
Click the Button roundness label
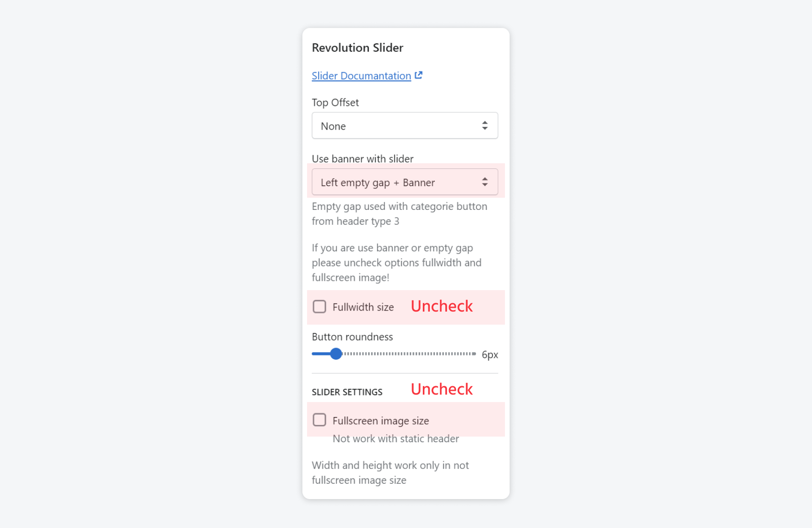pyautogui.click(x=352, y=337)
